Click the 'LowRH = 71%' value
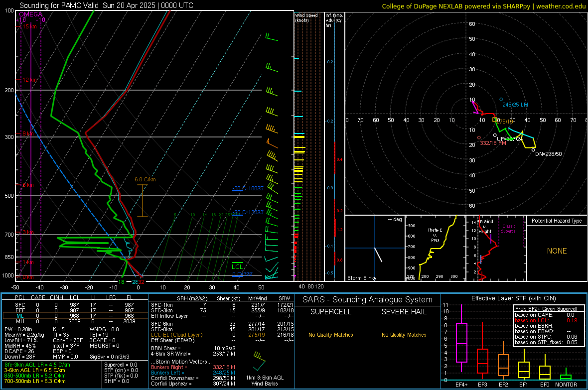The width and height of the screenshot is (588, 390). (20, 341)
